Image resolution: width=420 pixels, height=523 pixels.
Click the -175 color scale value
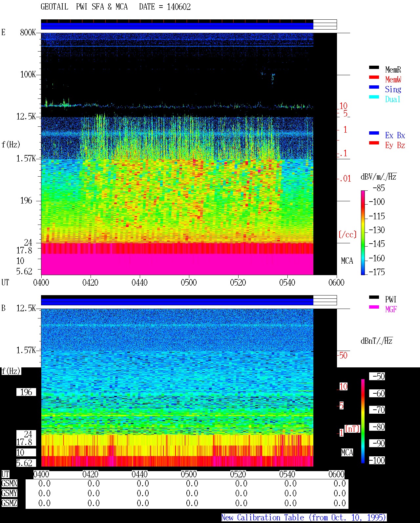pos(377,272)
